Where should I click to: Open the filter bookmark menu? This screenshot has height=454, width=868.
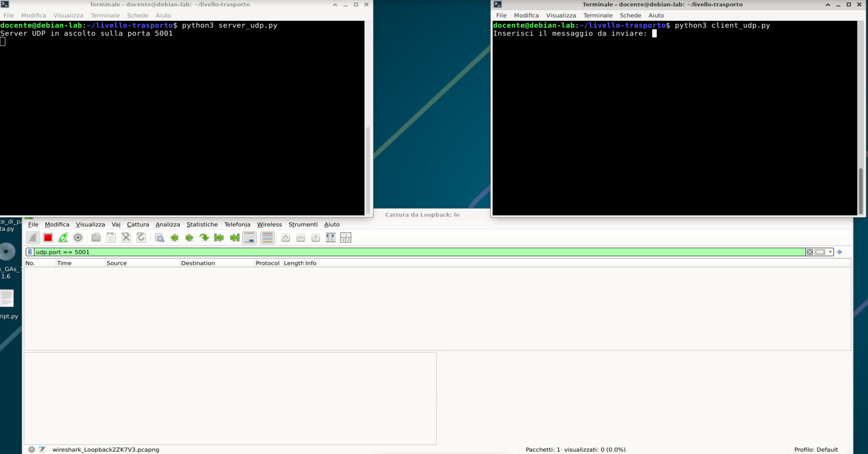[x=30, y=252]
